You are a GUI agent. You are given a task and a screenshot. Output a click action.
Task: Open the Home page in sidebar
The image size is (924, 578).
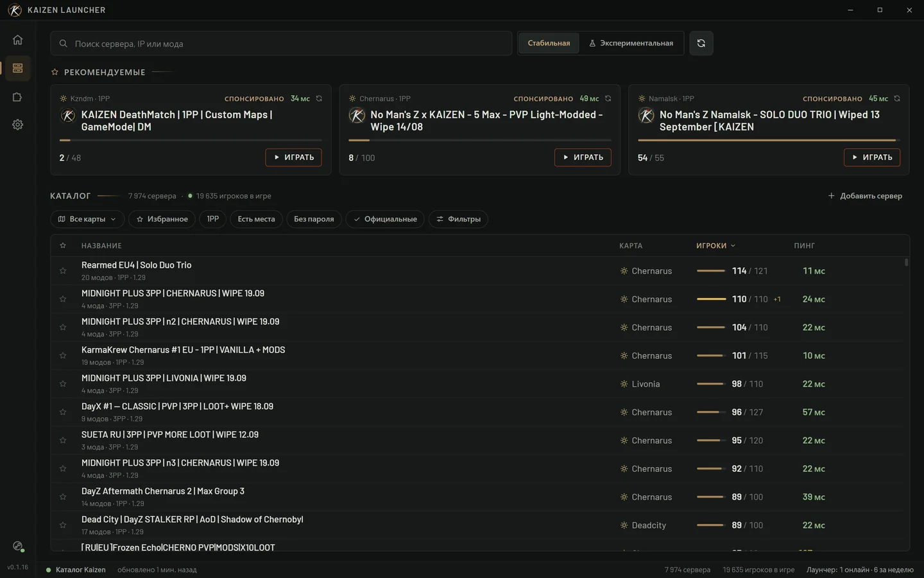[x=17, y=40]
